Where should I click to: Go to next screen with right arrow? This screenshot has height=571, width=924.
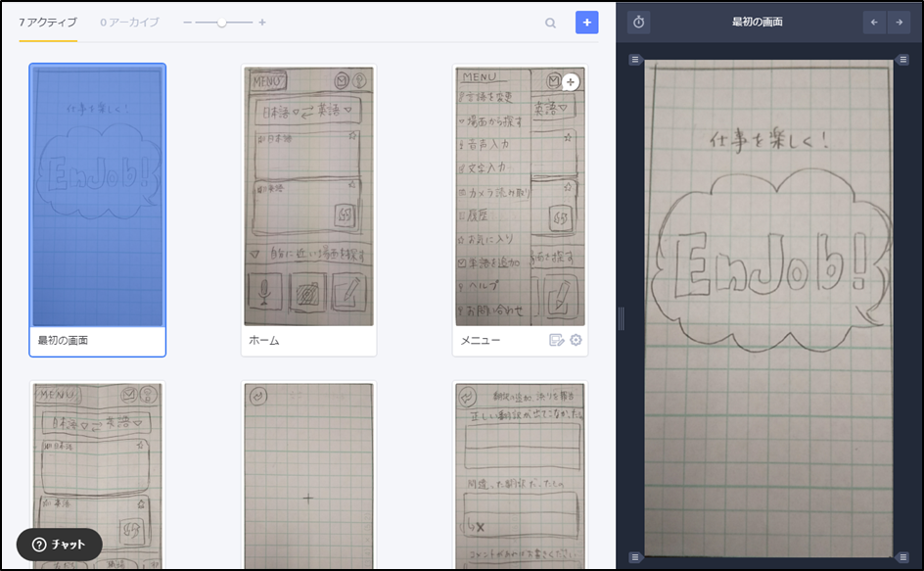pyautogui.click(x=900, y=23)
